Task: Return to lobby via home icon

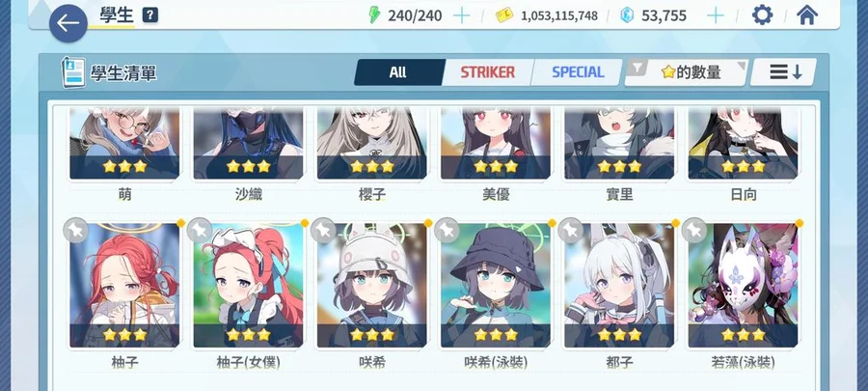Action: [807, 14]
